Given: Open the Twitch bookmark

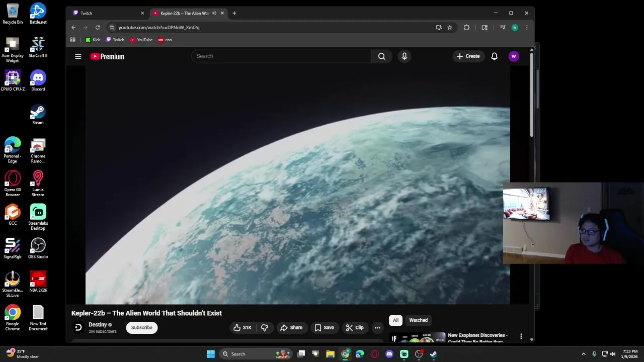Looking at the screenshot, I should 115,40.
